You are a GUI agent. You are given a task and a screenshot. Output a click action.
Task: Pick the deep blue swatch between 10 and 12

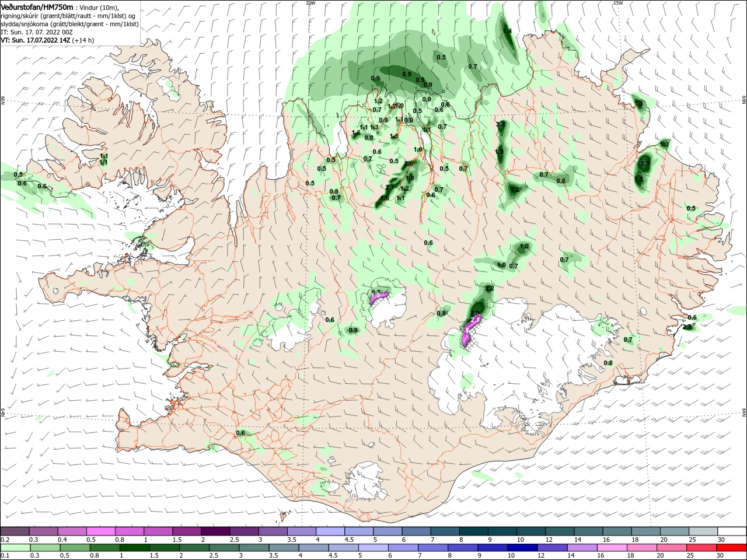click(x=522, y=548)
